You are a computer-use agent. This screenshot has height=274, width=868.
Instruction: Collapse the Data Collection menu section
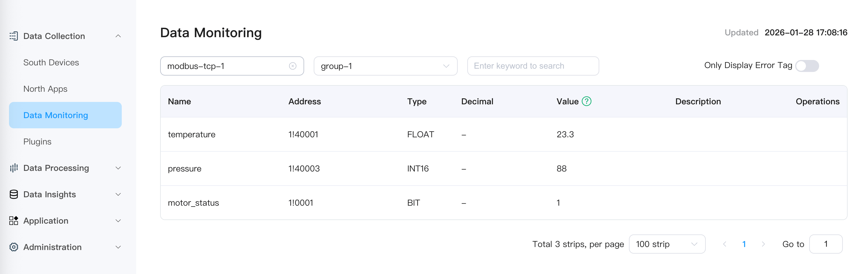click(x=118, y=36)
